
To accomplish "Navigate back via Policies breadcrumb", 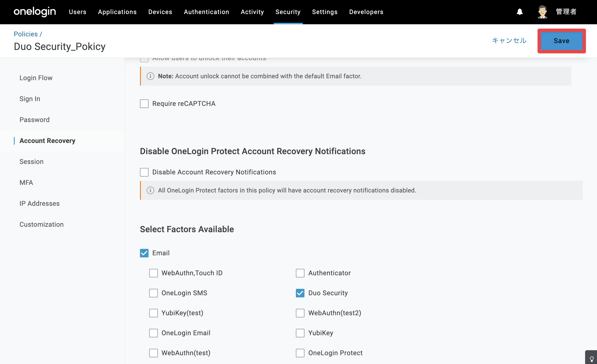I will pos(26,34).
